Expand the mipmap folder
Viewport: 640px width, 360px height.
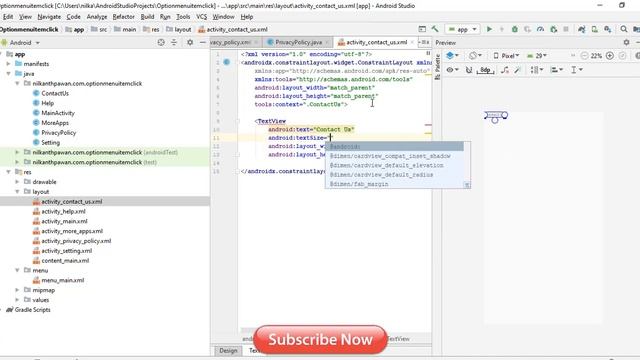tap(17, 290)
